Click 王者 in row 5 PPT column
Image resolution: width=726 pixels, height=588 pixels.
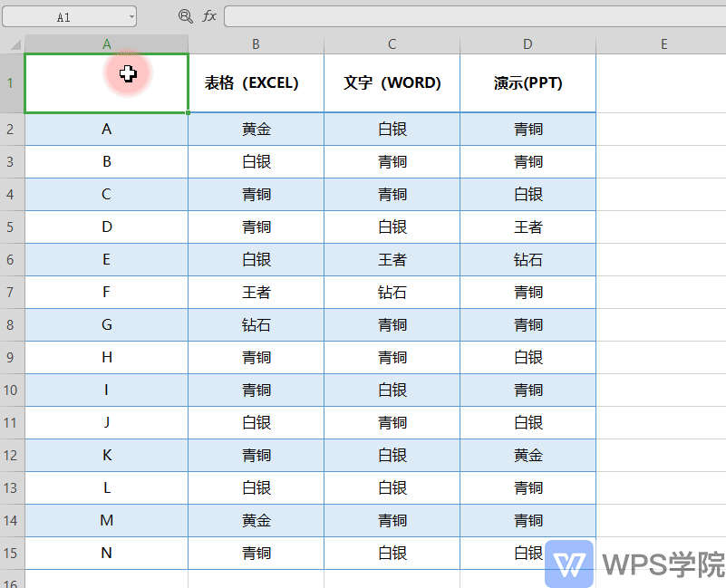tap(528, 227)
